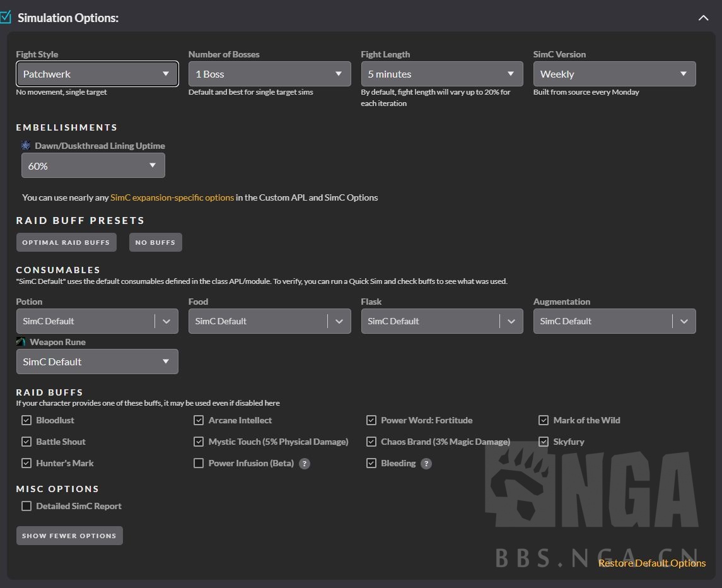The image size is (722, 588).
Task: Click the No Buffs preset button
Action: tap(155, 242)
